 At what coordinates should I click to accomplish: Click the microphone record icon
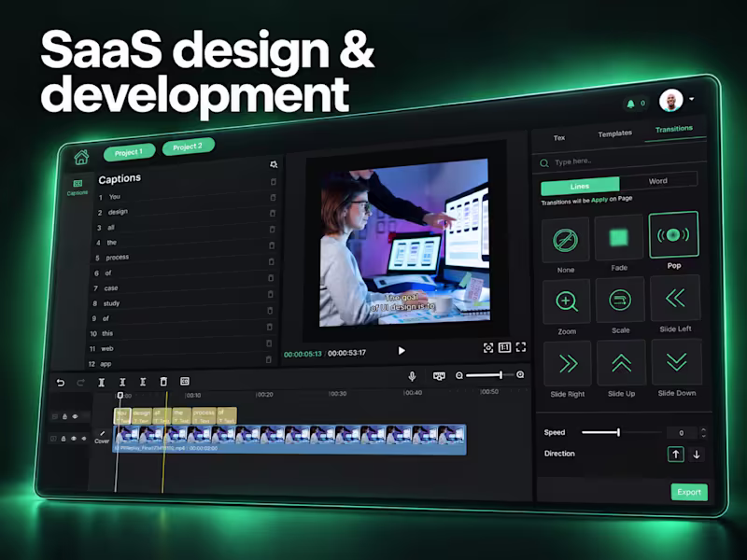click(412, 376)
